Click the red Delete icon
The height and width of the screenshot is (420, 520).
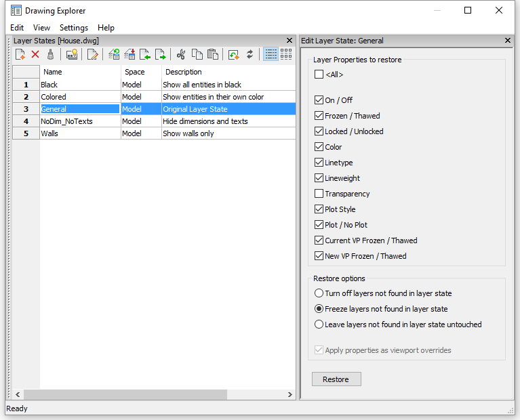35,54
